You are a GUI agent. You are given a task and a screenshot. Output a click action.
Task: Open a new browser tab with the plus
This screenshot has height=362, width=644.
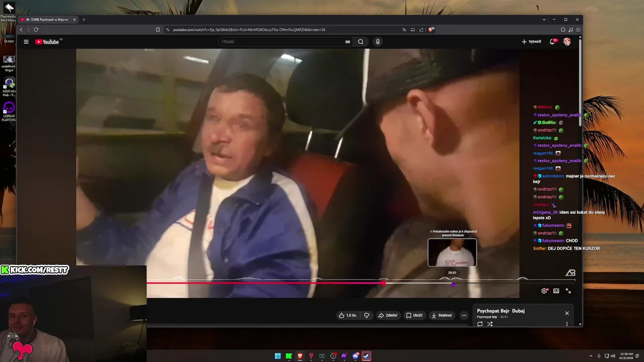(x=84, y=20)
